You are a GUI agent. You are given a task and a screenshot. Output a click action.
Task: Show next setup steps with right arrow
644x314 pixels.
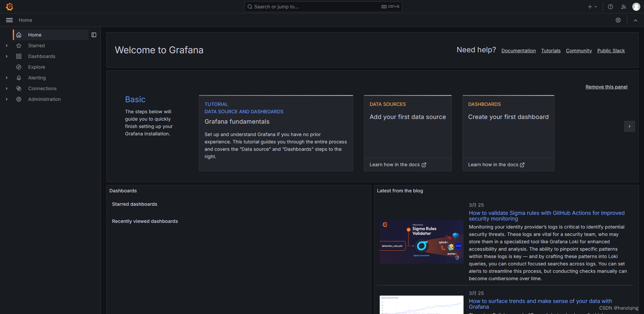click(630, 126)
